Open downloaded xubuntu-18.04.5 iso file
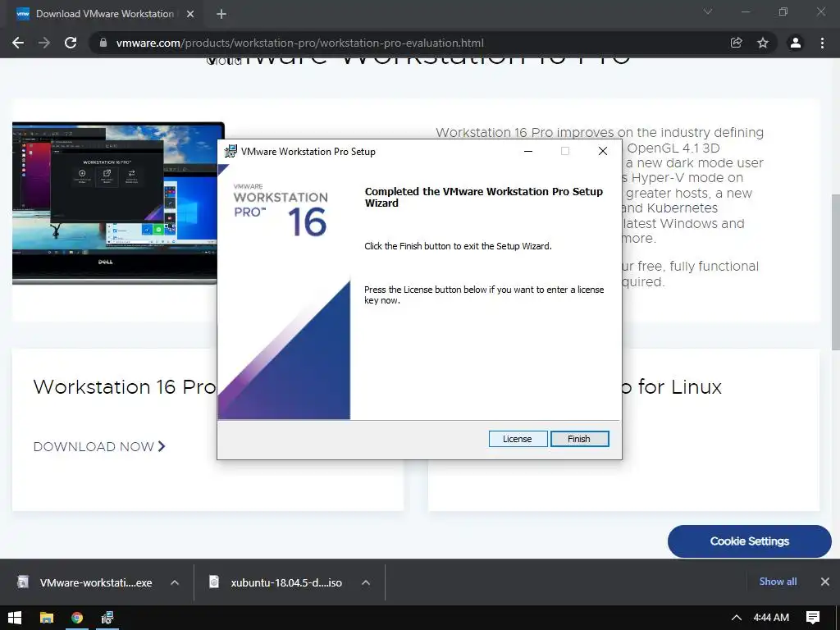840x630 pixels. click(x=286, y=582)
